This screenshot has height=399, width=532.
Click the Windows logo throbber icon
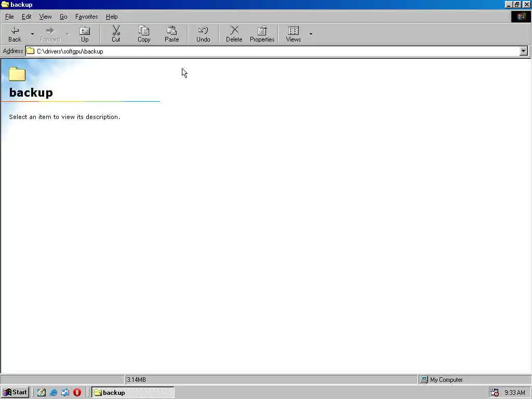click(521, 17)
